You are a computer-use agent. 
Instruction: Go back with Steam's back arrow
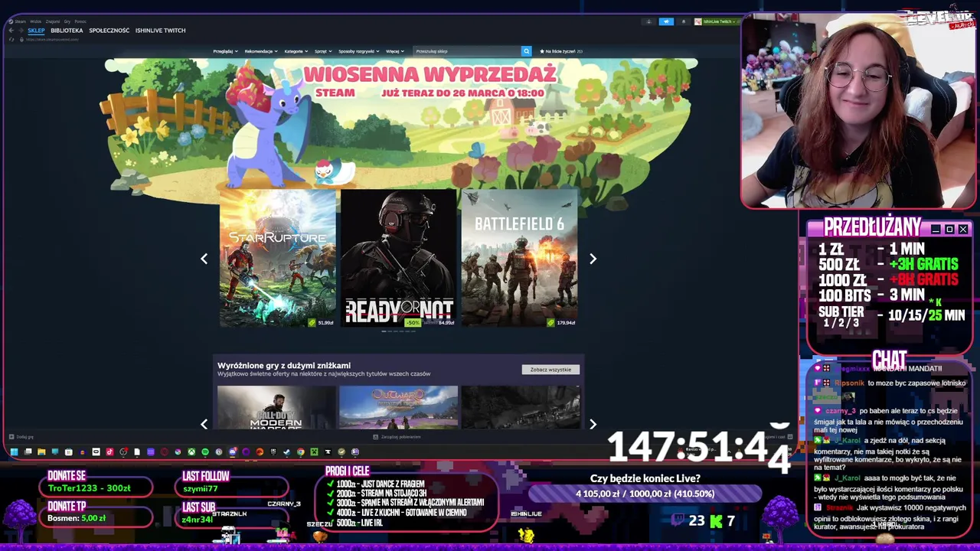(x=11, y=31)
